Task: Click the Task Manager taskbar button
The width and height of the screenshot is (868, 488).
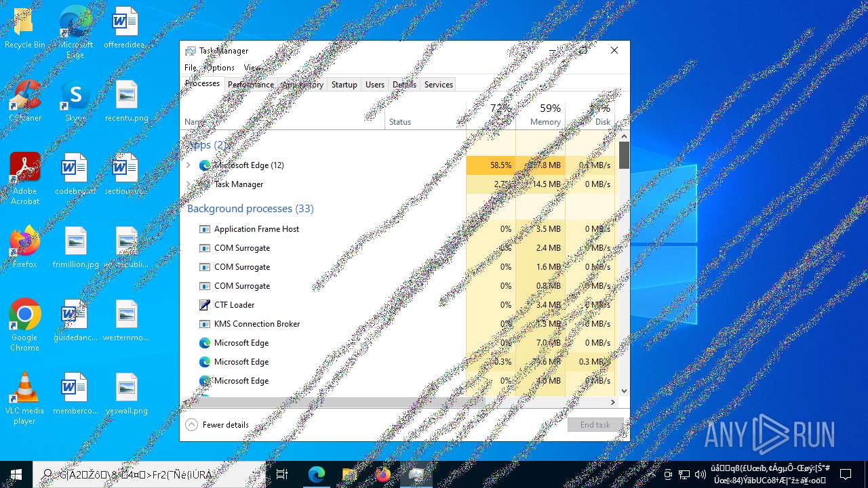Action: pyautogui.click(x=416, y=474)
